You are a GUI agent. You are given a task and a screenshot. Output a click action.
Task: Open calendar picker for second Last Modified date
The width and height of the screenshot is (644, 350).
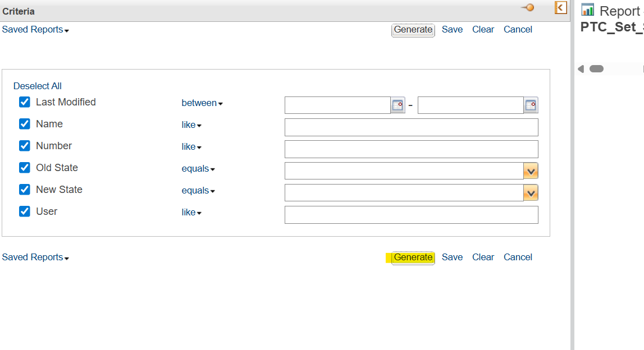531,105
